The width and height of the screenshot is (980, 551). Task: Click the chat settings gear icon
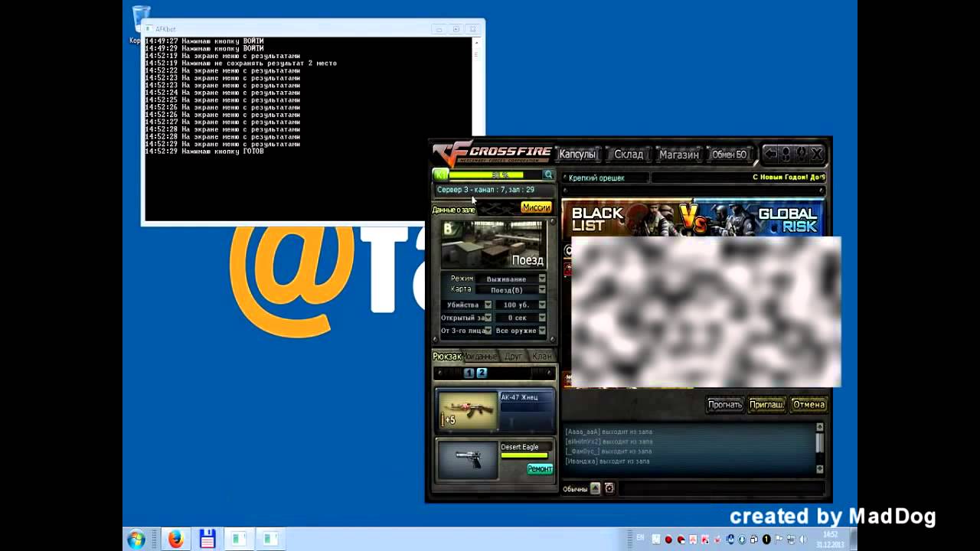tap(609, 488)
